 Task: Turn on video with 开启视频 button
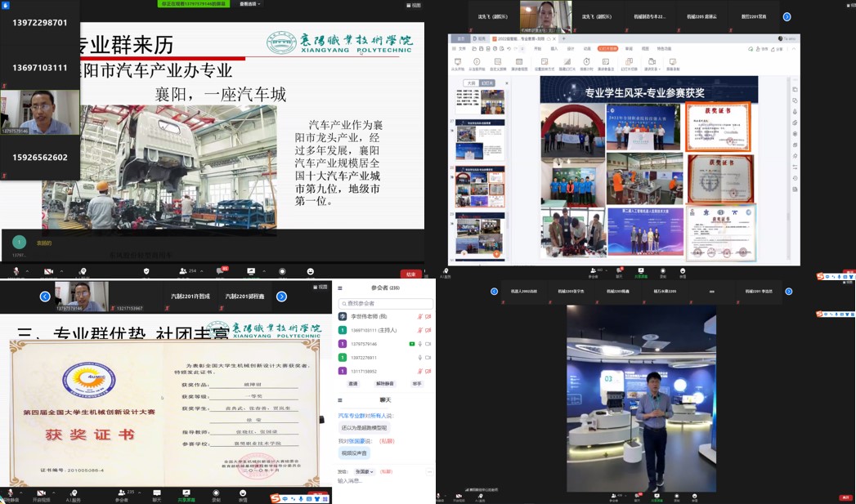coord(41,494)
